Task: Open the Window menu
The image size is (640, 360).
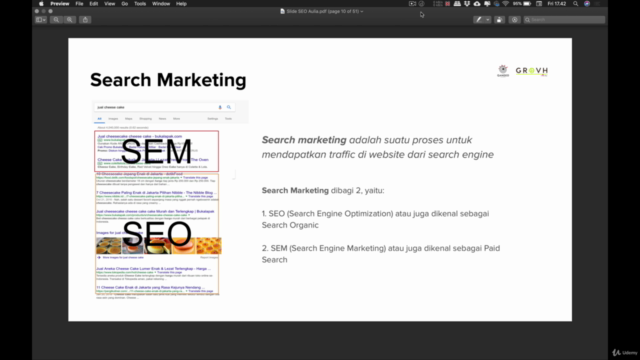Action: pyautogui.click(x=161, y=4)
